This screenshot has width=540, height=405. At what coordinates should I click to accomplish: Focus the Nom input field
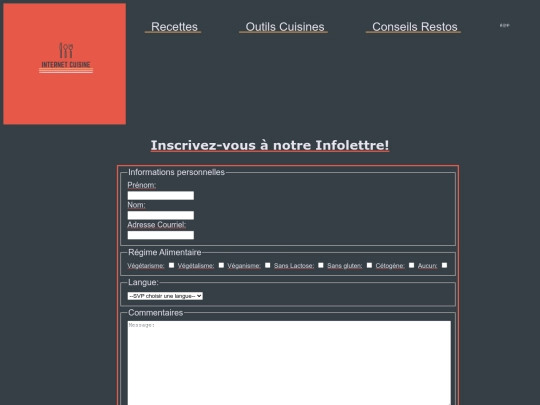coord(160,215)
